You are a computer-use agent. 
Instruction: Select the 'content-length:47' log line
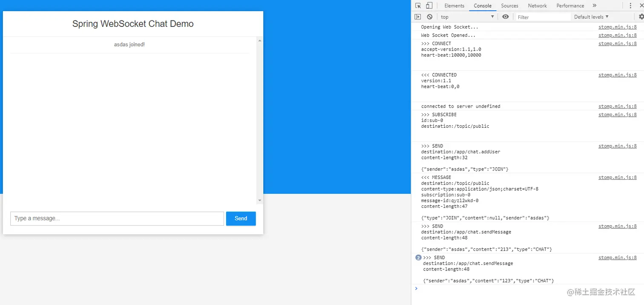[444, 206]
